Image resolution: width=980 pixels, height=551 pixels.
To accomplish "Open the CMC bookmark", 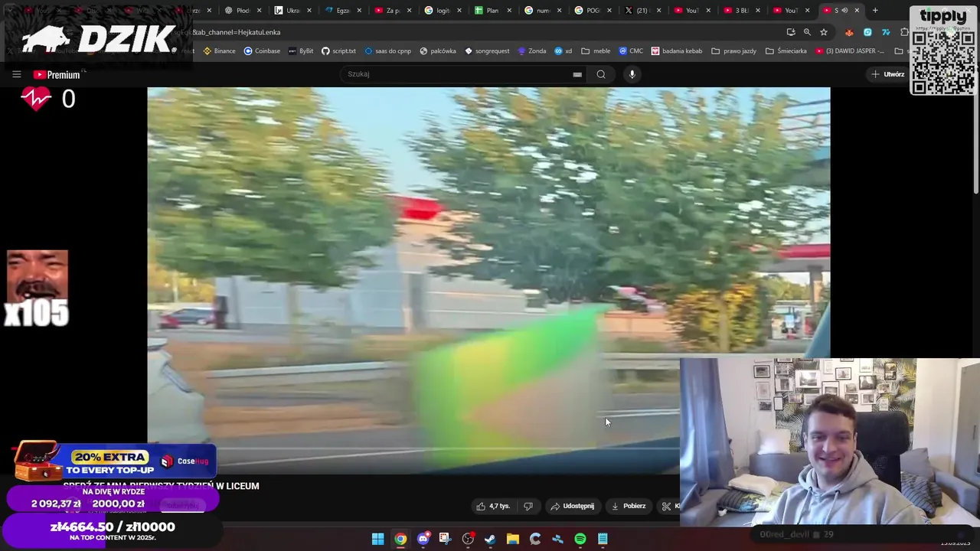I will pos(631,51).
